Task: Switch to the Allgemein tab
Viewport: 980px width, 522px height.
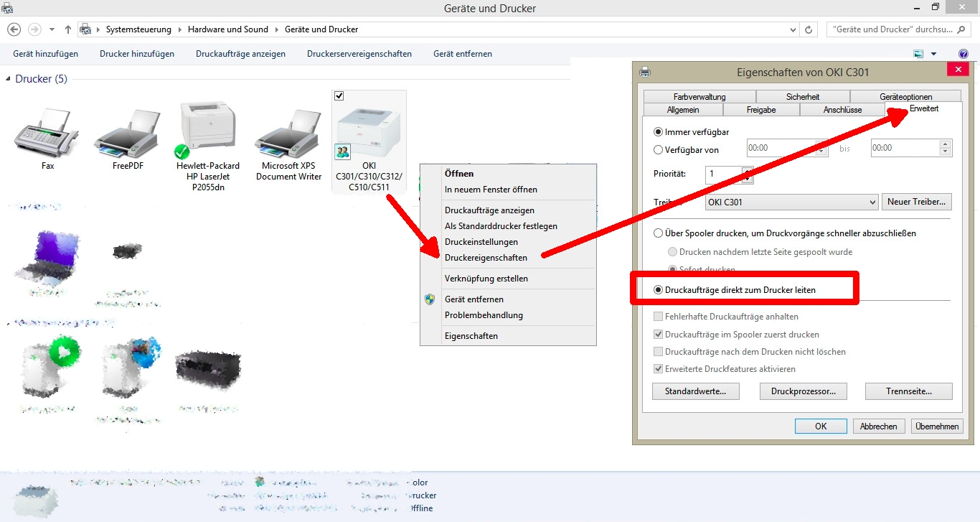Action: click(683, 110)
